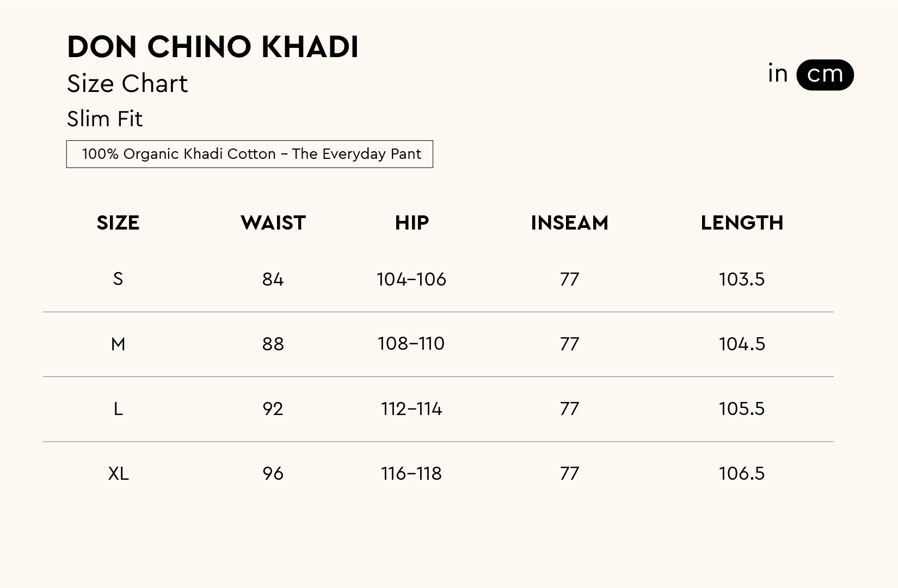
Task: Click hip range 108–110
Action: [x=411, y=344]
